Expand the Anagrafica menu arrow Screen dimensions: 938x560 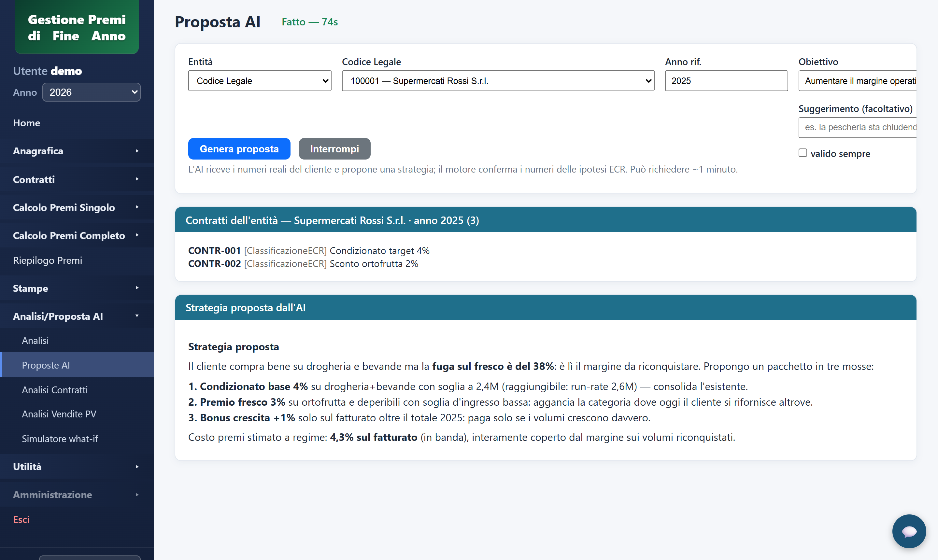tap(137, 151)
